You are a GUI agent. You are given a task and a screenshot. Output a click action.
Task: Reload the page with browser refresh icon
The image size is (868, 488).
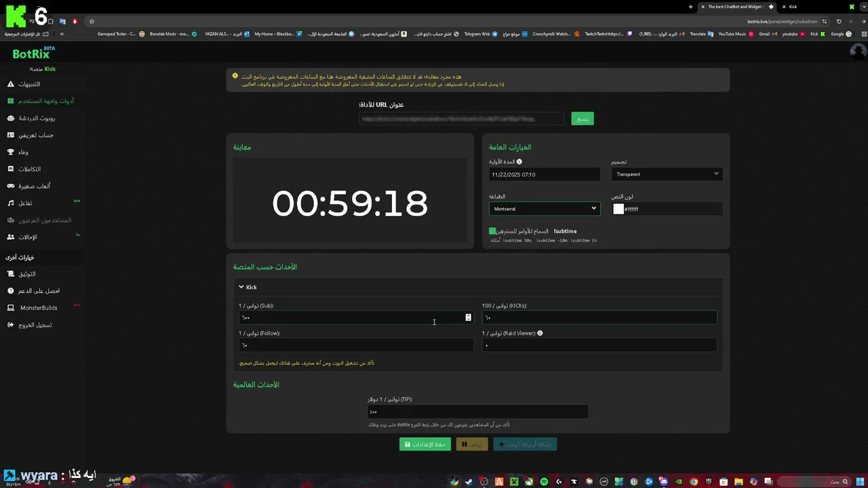coord(839,21)
